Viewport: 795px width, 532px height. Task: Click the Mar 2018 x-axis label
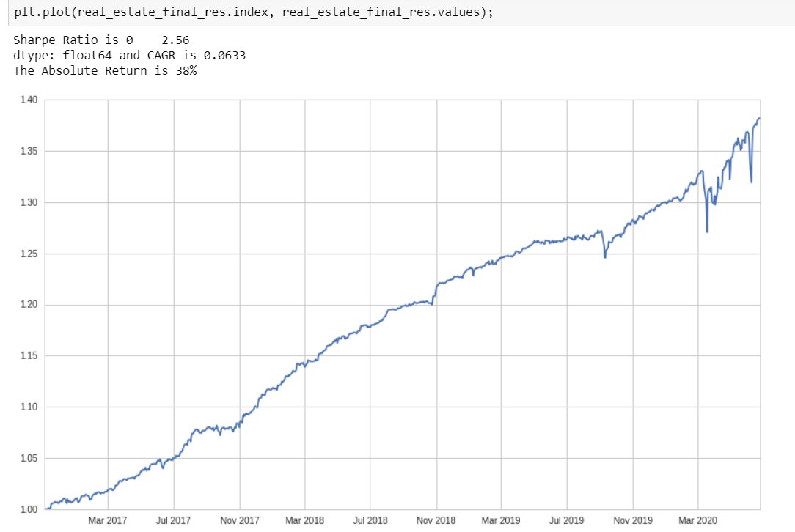304,520
